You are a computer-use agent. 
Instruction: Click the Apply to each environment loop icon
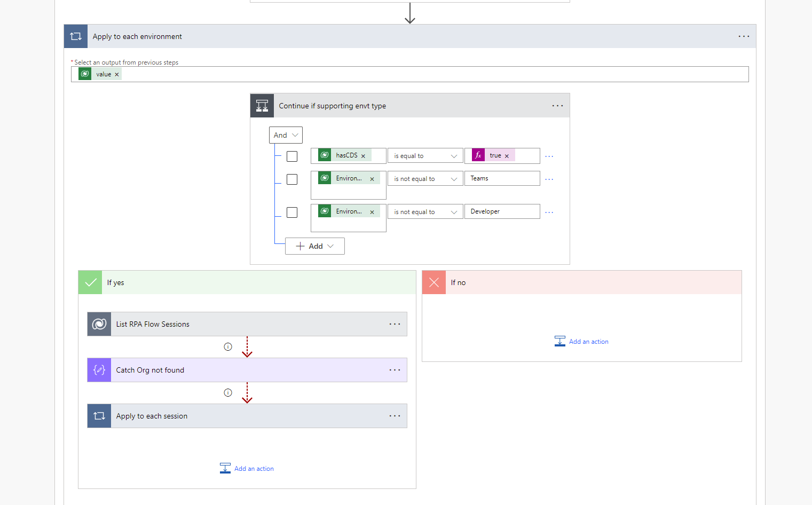point(76,36)
